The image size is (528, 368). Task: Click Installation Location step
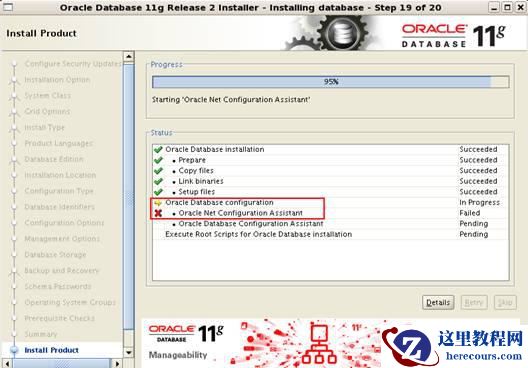(60, 175)
